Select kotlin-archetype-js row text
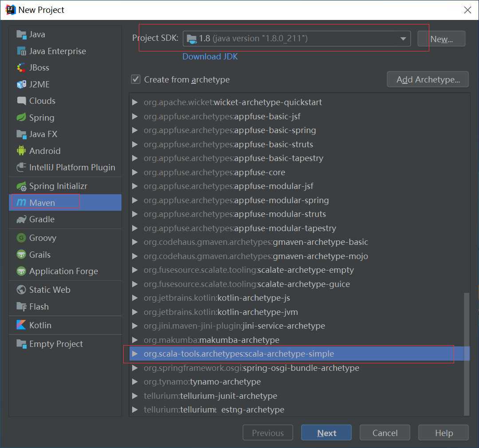The height and width of the screenshot is (448, 479). click(217, 298)
